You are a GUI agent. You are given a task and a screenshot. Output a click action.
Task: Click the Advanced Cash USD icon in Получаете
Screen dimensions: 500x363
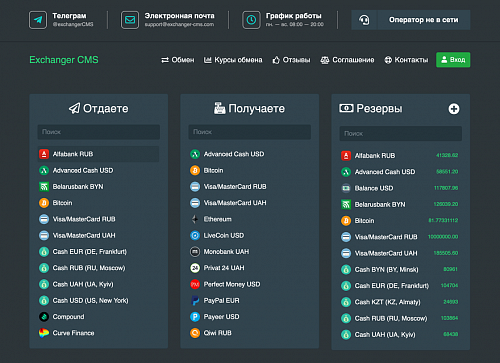(195, 154)
